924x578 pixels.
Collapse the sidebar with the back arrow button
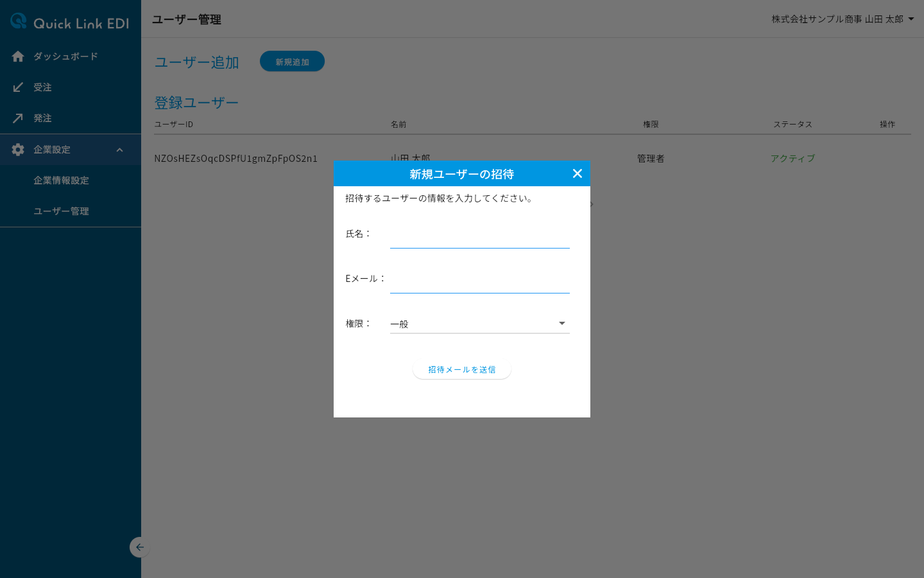pos(139,547)
